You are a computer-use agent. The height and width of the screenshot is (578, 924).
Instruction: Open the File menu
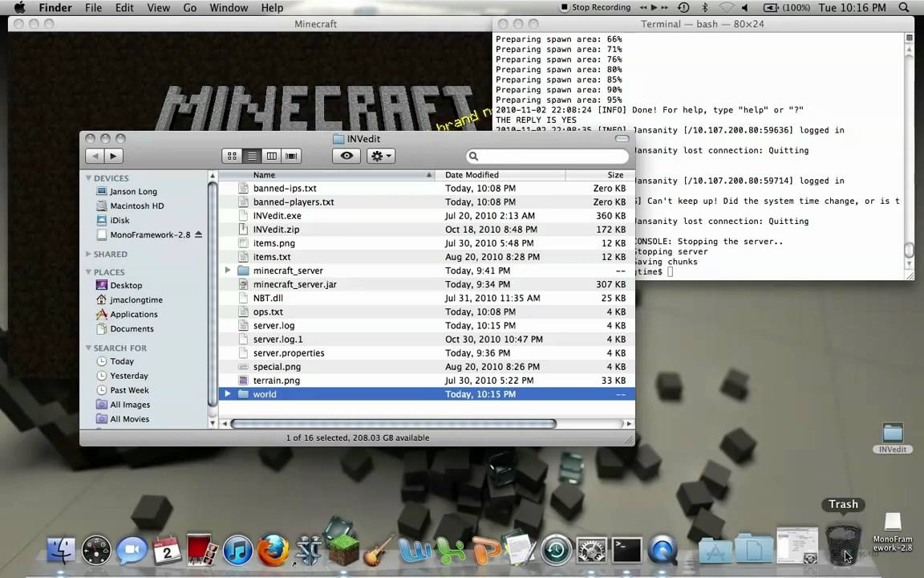pos(93,8)
